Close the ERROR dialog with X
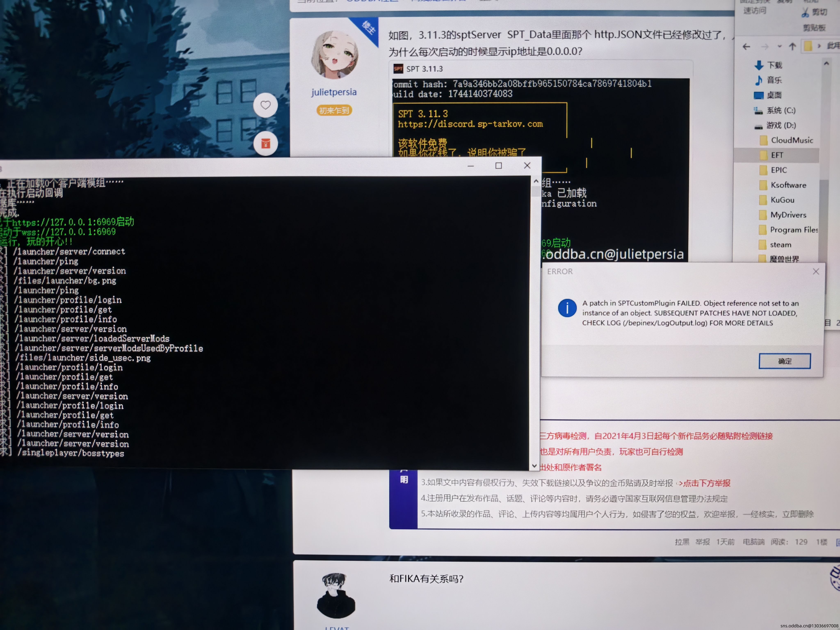This screenshot has height=630, width=840. click(816, 272)
